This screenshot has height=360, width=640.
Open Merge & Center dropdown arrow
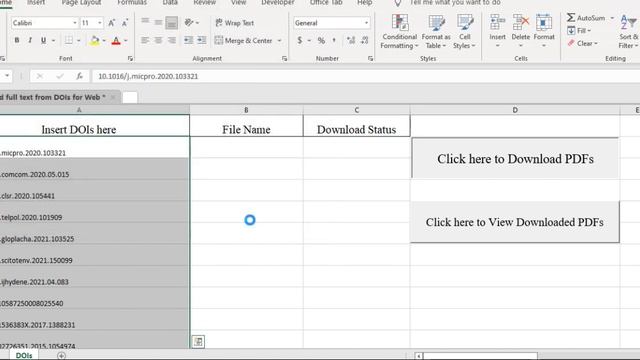coord(280,40)
